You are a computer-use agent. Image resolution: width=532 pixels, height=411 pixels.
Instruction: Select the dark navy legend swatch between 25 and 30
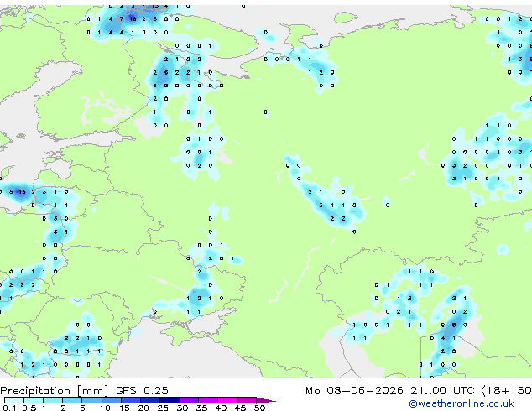170,400
